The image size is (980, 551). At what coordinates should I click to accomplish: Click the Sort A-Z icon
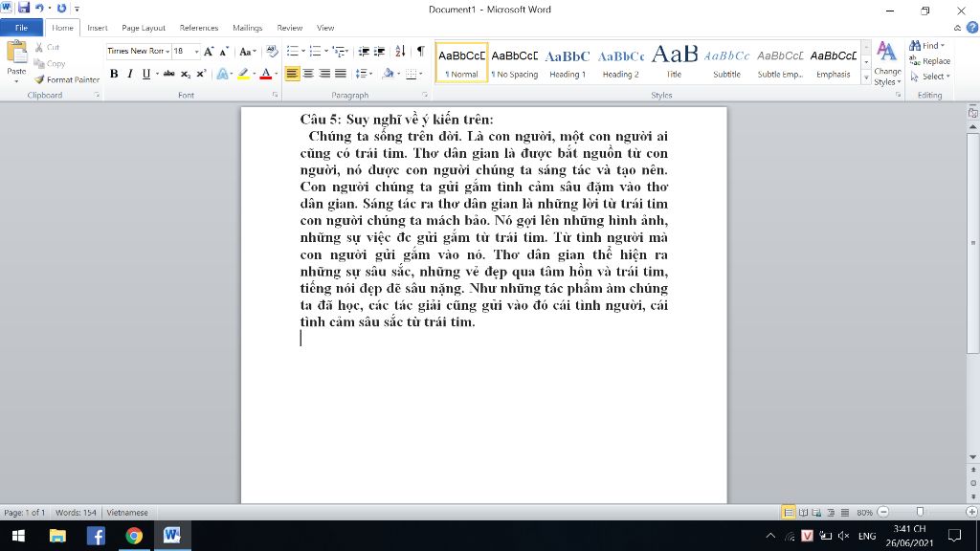[400, 52]
